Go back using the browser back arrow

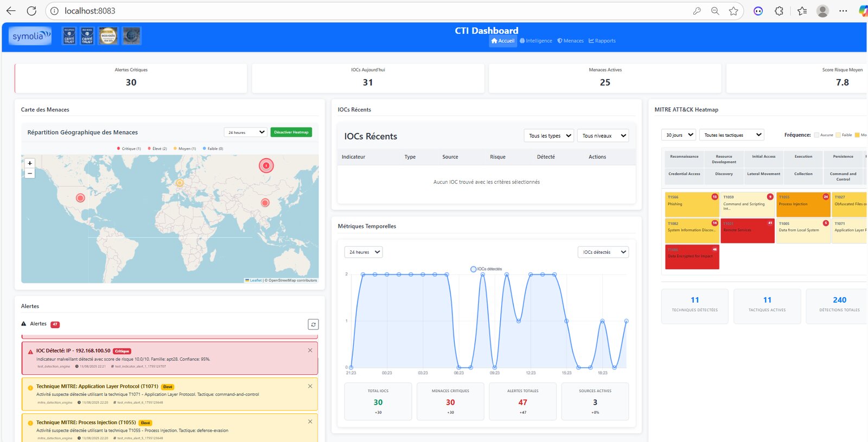[x=11, y=11]
